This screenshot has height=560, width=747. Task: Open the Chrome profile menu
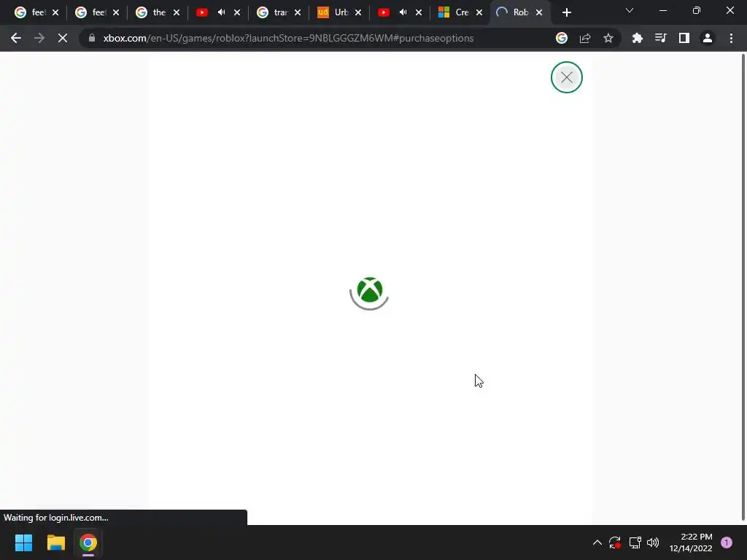708,38
